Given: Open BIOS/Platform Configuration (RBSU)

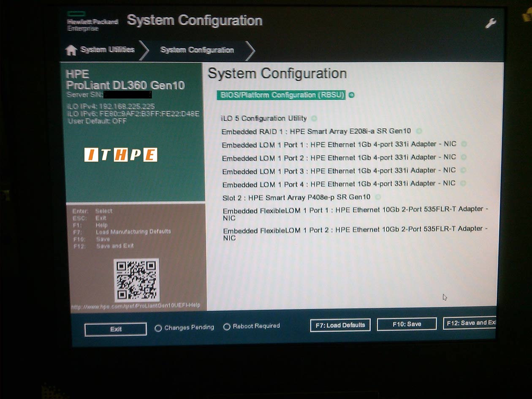Looking at the screenshot, I should coord(281,95).
